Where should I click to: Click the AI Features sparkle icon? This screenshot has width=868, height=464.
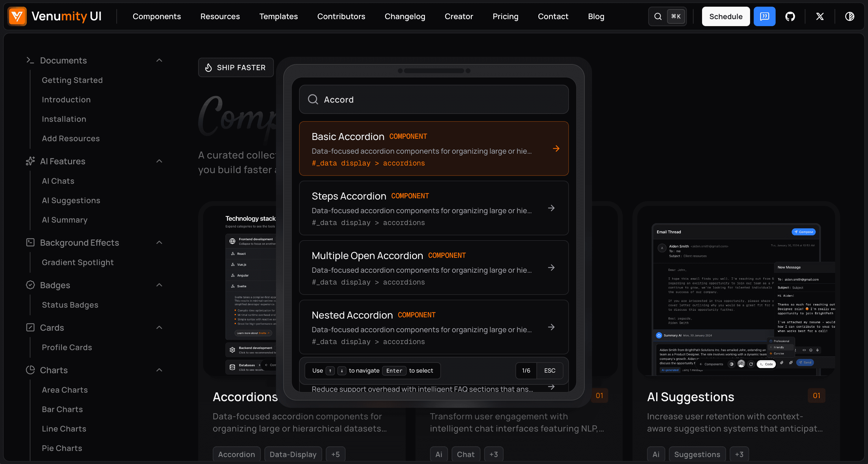coord(30,161)
